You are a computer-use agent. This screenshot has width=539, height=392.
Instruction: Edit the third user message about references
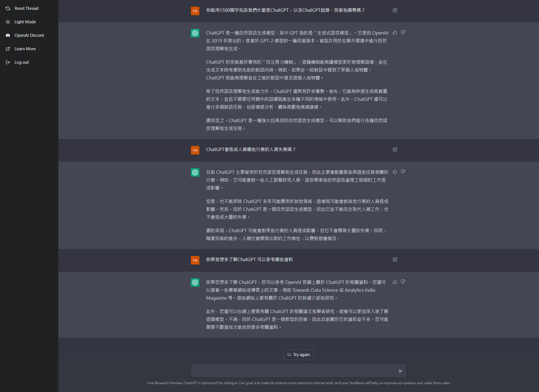point(395,260)
